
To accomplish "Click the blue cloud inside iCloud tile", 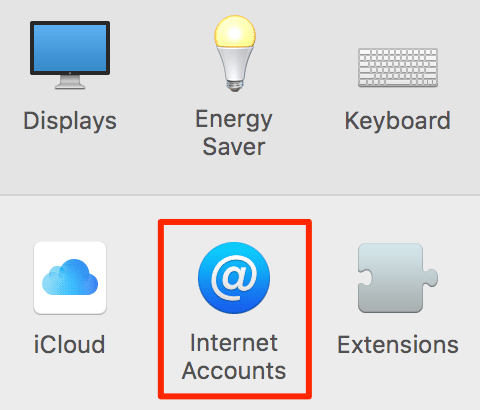I will coord(70,277).
